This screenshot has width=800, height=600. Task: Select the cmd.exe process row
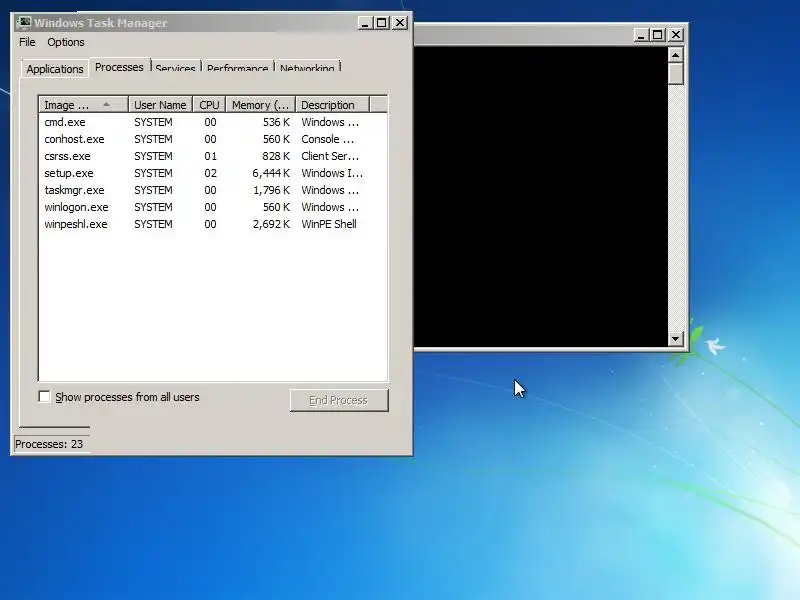click(x=213, y=122)
